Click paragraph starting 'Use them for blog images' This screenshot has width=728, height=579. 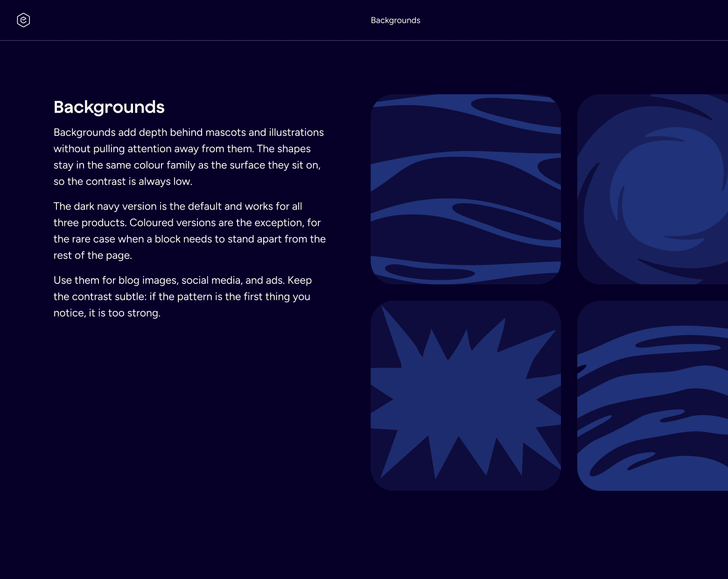point(183,297)
